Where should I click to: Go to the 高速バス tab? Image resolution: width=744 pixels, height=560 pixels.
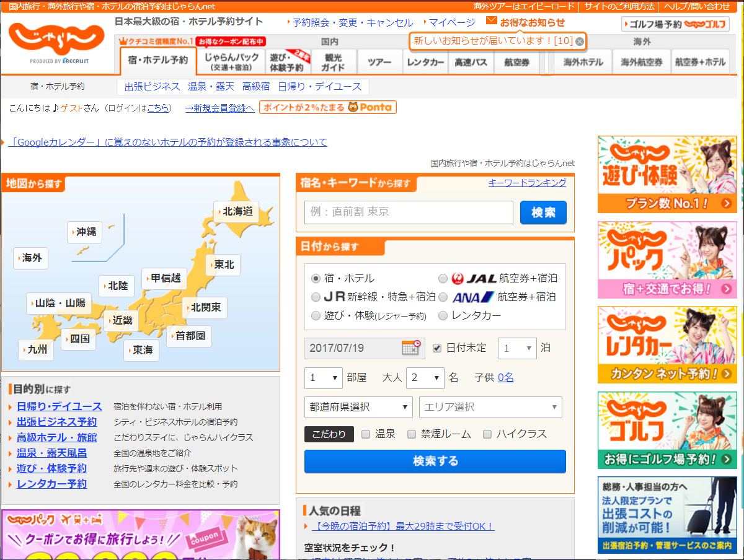point(471,62)
